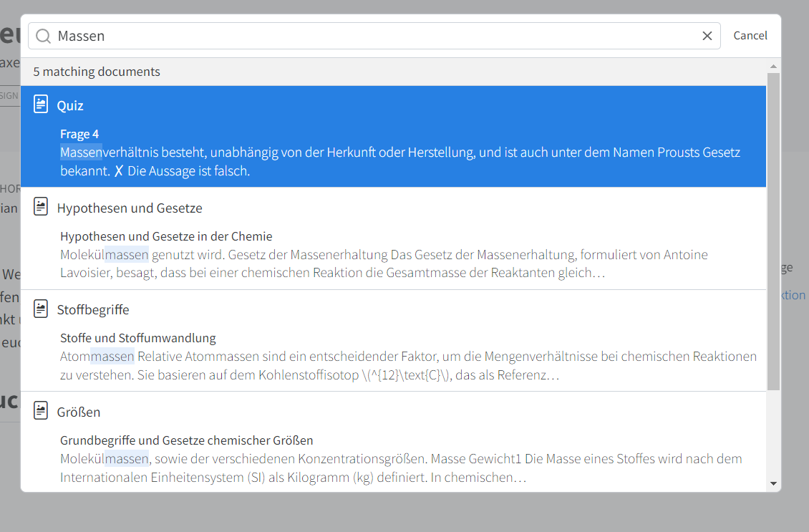The width and height of the screenshot is (809, 532).
Task: Click the Größen document icon
Action: (42, 411)
